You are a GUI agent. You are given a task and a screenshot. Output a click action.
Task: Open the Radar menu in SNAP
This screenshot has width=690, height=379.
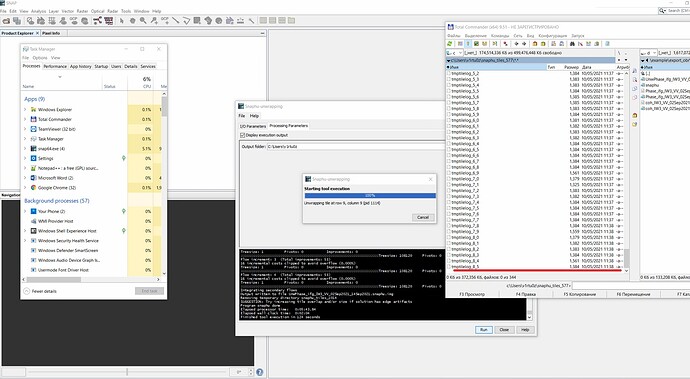tap(113, 11)
